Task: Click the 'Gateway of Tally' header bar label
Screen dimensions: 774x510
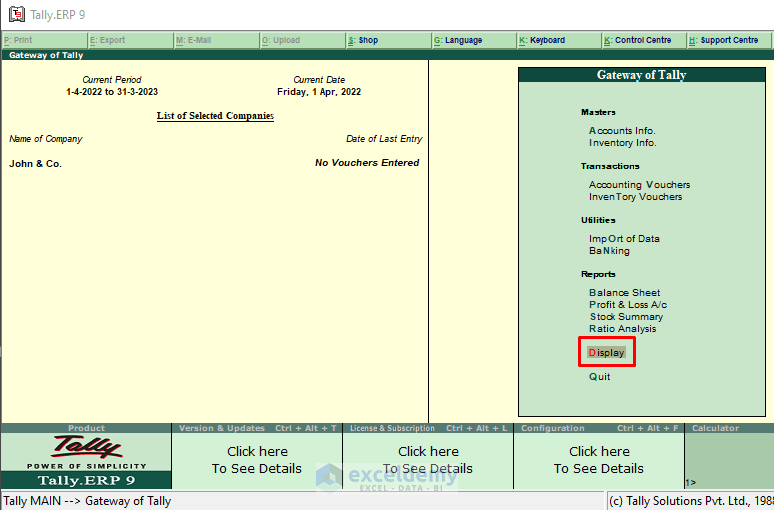Action: (x=46, y=55)
